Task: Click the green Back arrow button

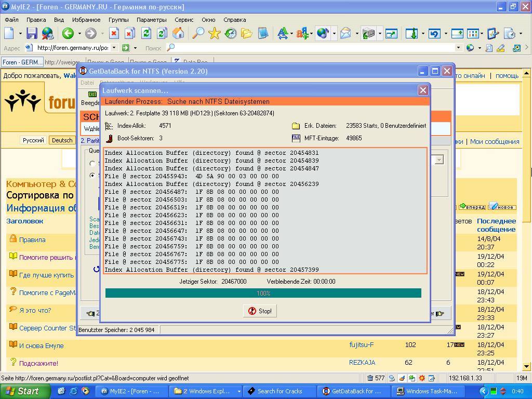Action: tap(68, 33)
